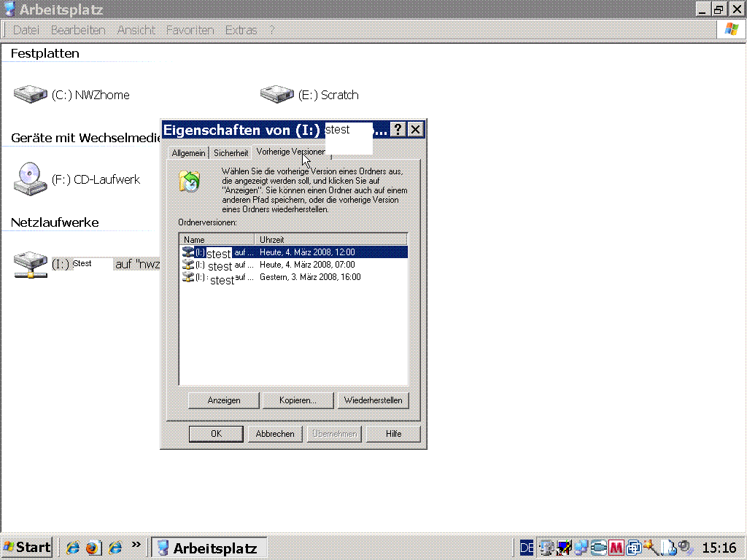Click the (F:) CD-Laufwerk disc icon
Screen dimensions: 747x560
point(30,179)
